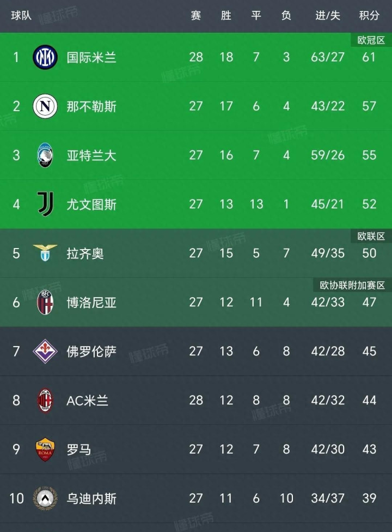Tap the Lazio eagle crest
392x532 pixels.
point(45,253)
